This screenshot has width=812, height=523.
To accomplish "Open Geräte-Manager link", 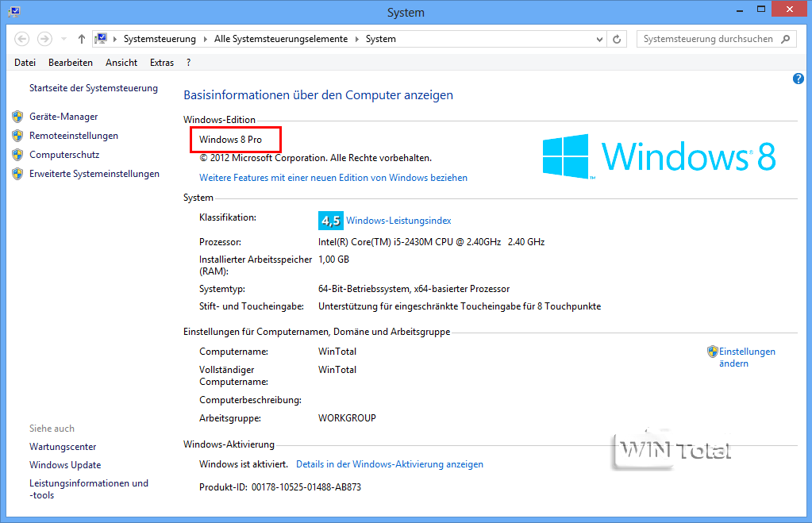I will (63, 117).
